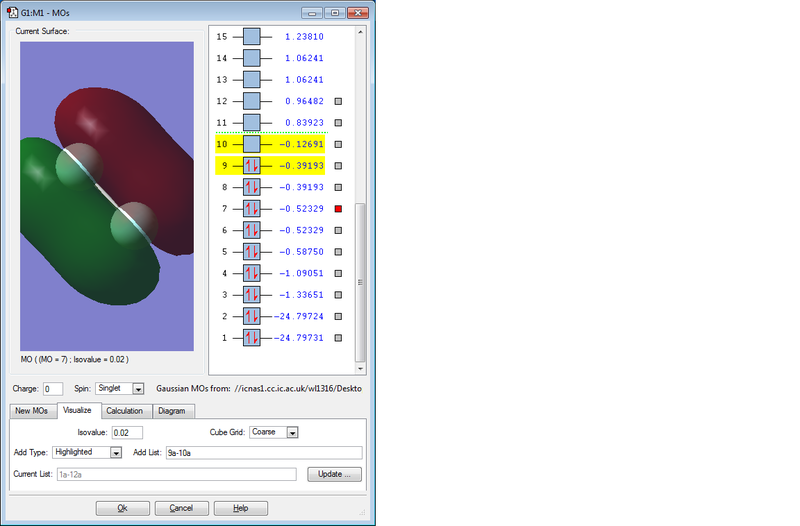
Task: Switch to the Diagram tab
Action: (x=172, y=411)
